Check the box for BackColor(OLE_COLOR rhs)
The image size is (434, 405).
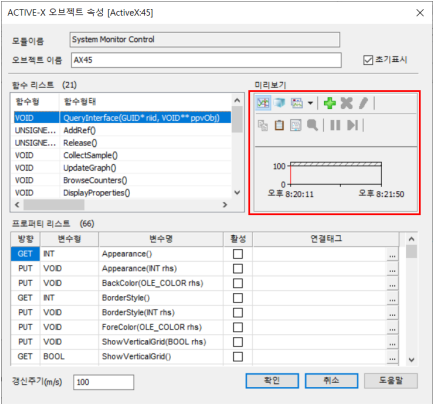(x=238, y=283)
